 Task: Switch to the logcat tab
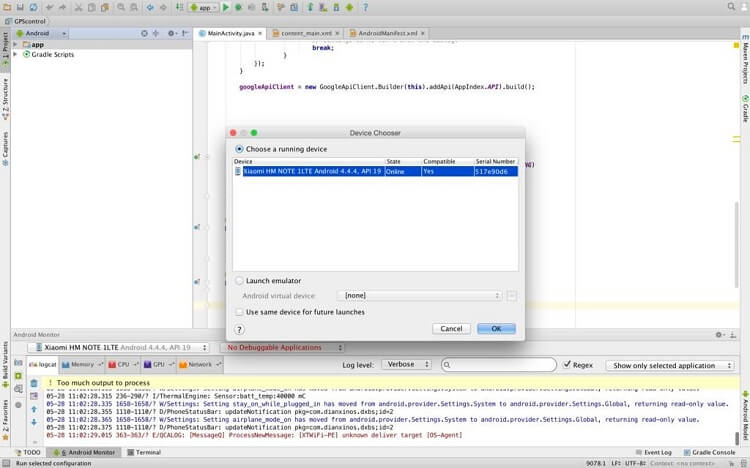click(43, 365)
